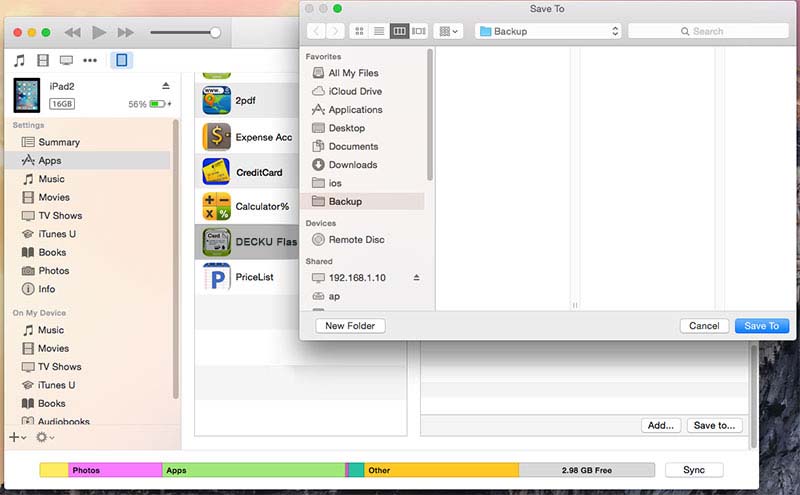Image resolution: width=800 pixels, height=495 pixels.
Task: Select Apps in the Settings sidebar
Action: [x=87, y=161]
